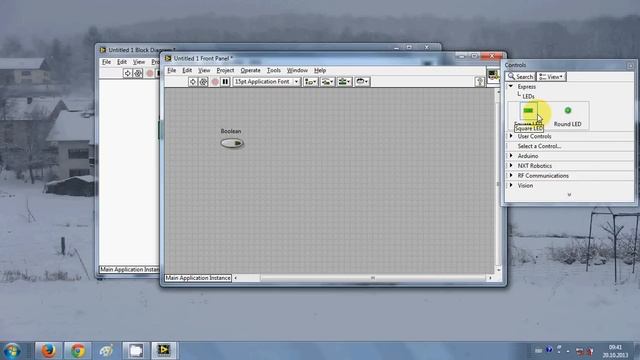
Task: Open View menu in Block Diagram window
Action: [139, 62]
